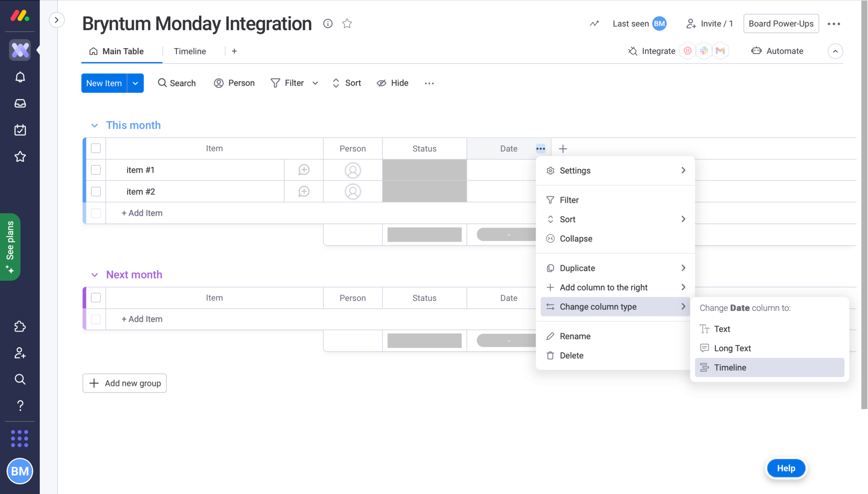The width and height of the screenshot is (868, 494).
Task: Click the New Item button
Action: [104, 83]
